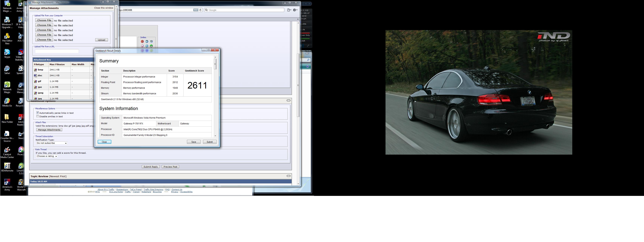Image resolution: width=644 pixels, height=242 pixels.
Task: Launch World of Warcraft shortcut
Action: 21,185
